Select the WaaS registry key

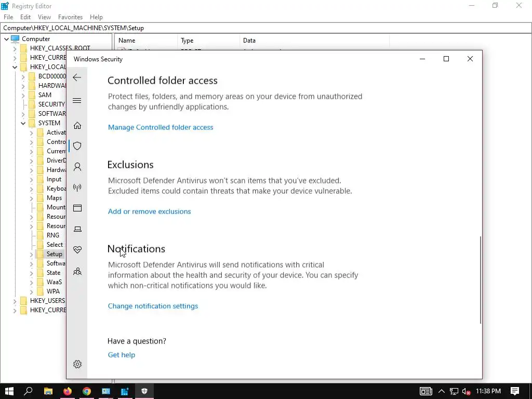click(54, 282)
